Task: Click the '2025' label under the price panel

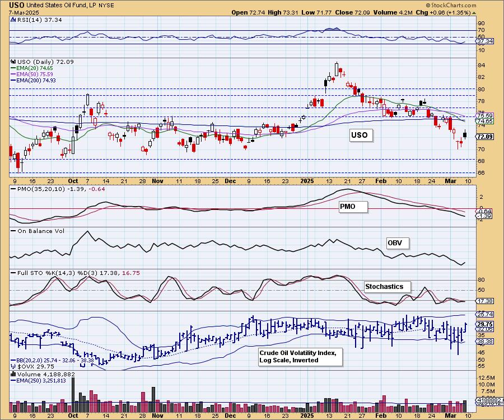Action: click(x=307, y=181)
